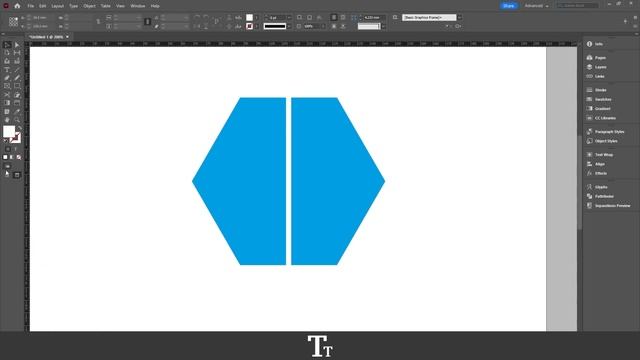Viewport: 640px width, 360px height.
Task: Select the Rectangle Frame tool
Action: pyautogui.click(x=7, y=86)
